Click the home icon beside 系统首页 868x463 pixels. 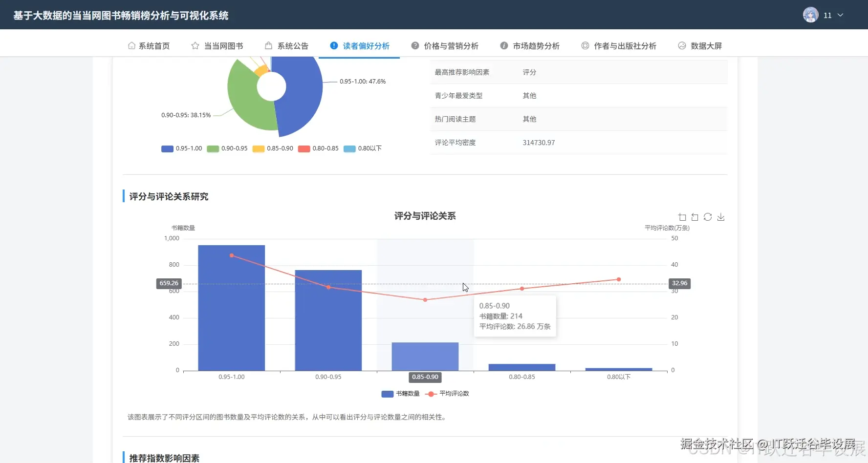click(131, 45)
